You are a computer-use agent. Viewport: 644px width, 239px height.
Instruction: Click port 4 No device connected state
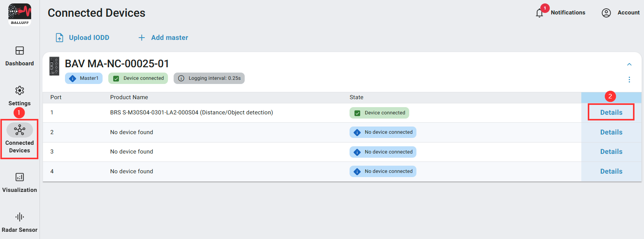pyautogui.click(x=383, y=171)
